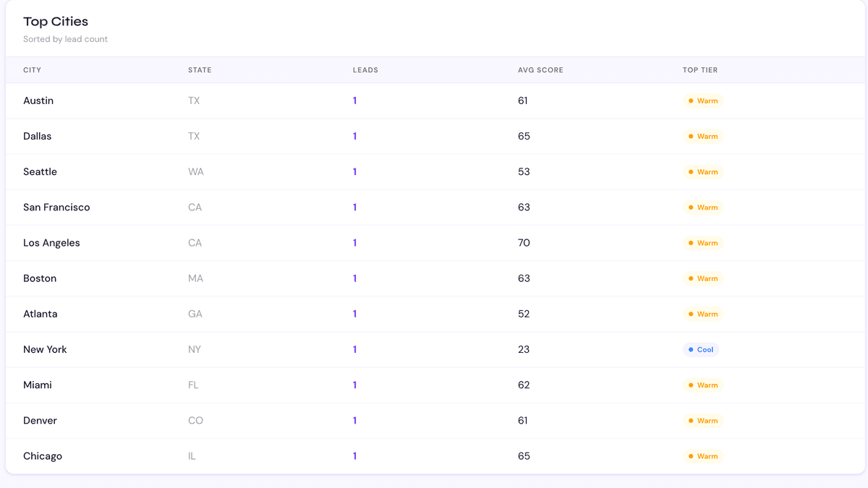The width and height of the screenshot is (868, 488).
Task: Click the Warm badge for Seattle
Action: click(x=702, y=171)
